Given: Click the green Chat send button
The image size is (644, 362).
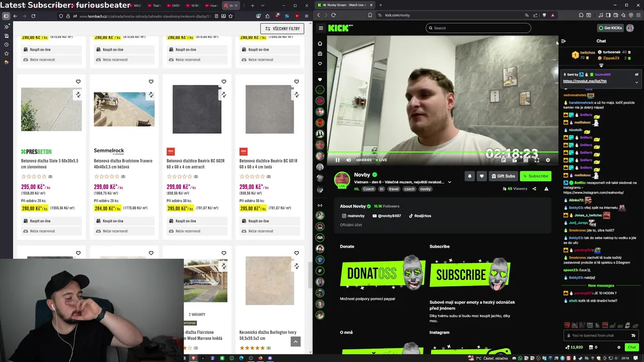Looking at the screenshot, I should (x=632, y=347).
